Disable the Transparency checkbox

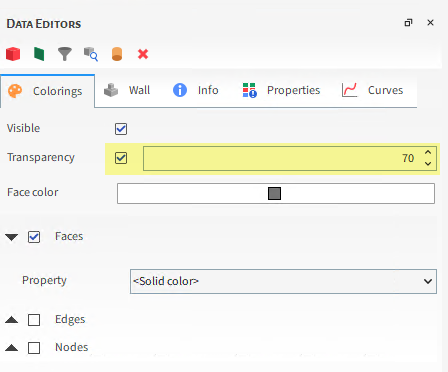(x=121, y=158)
